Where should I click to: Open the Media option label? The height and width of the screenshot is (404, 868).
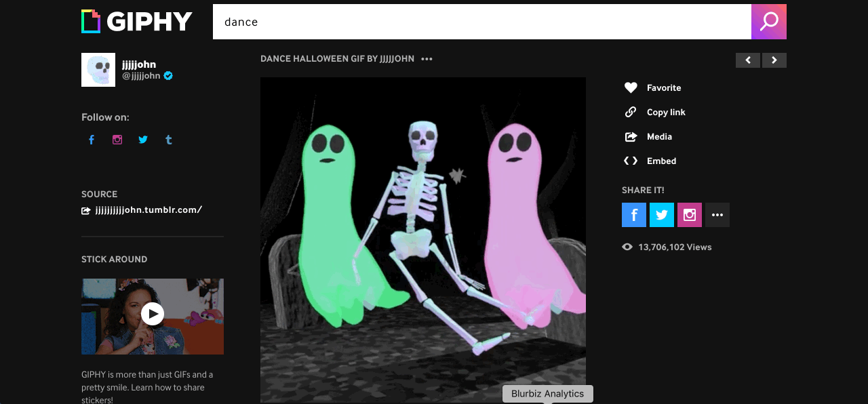[659, 137]
